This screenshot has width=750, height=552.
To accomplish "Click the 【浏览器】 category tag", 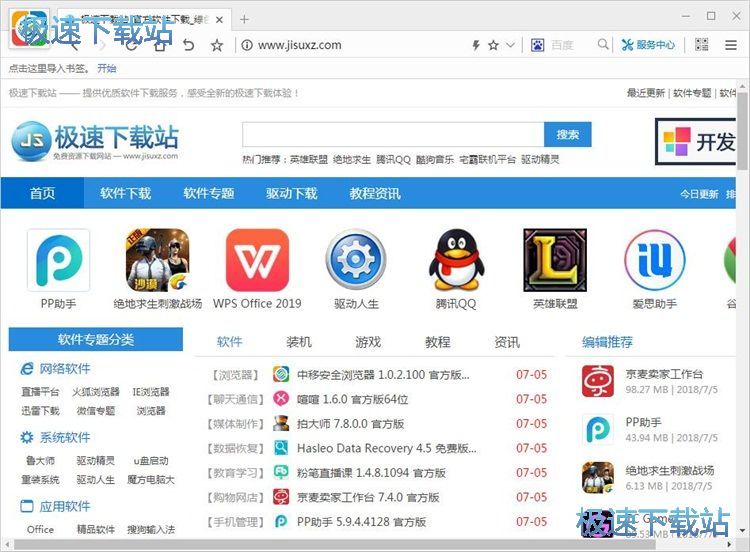I will tap(235, 375).
